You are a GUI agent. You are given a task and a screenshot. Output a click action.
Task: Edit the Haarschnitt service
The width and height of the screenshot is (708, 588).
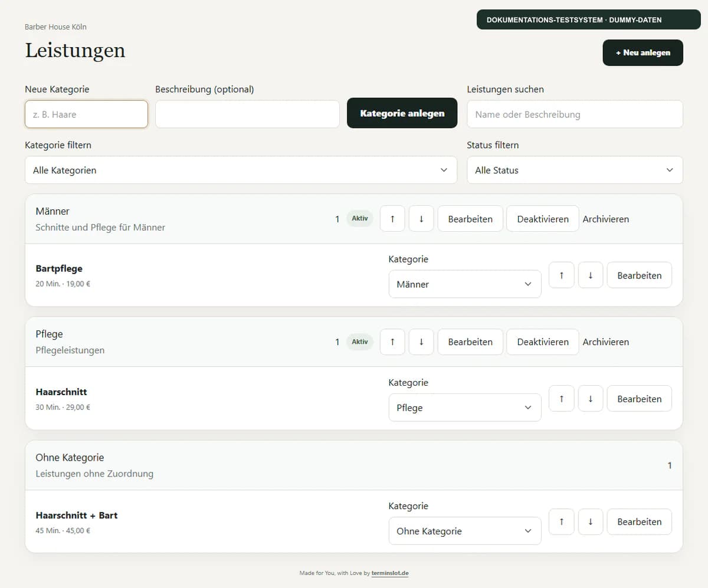pyautogui.click(x=640, y=399)
